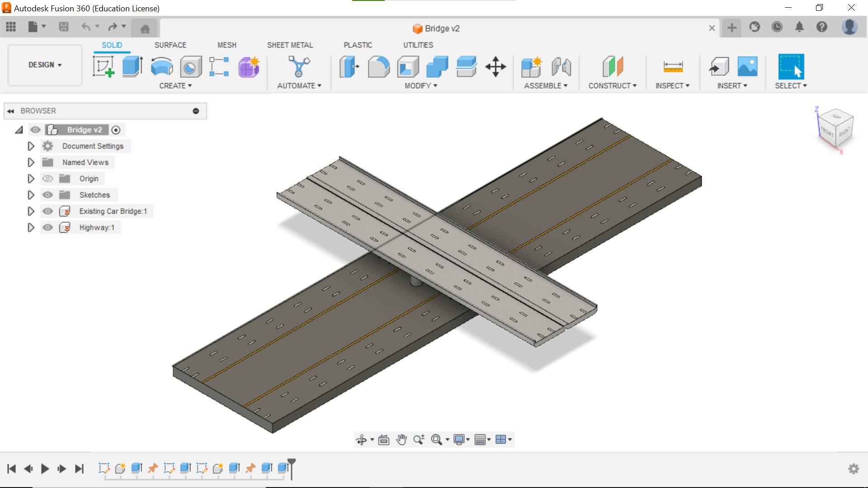Select the Fillet tool icon
868x488 pixels.
point(378,66)
